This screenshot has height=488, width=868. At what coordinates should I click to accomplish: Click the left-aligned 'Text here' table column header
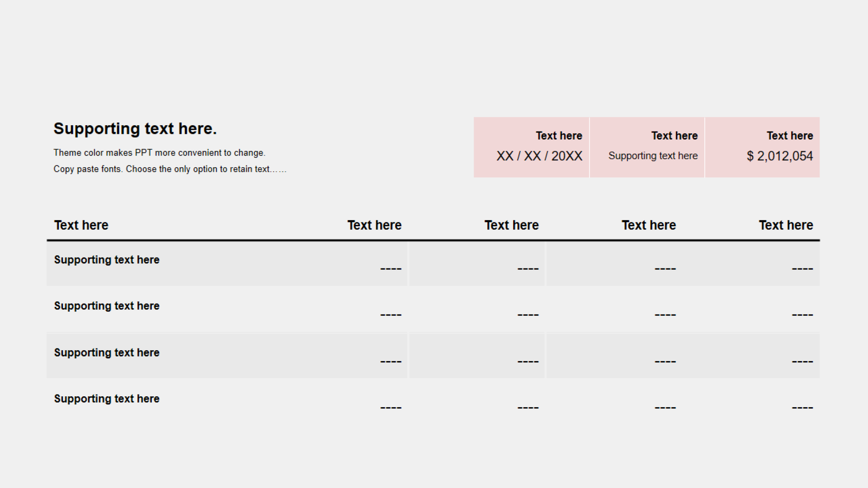click(81, 225)
